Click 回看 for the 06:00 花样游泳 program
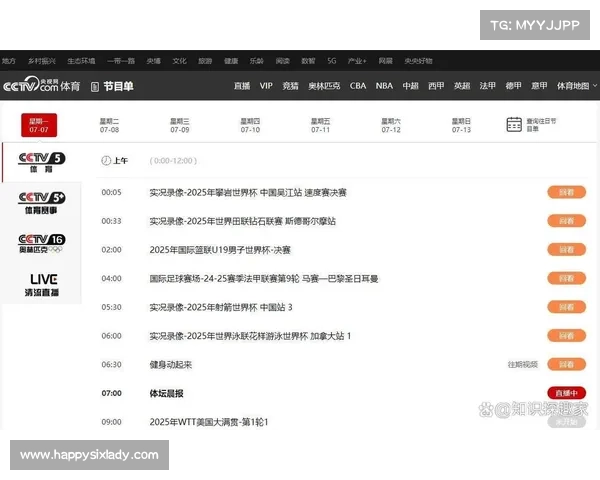Viewport: 600px width, 480px height. pyautogui.click(x=566, y=336)
